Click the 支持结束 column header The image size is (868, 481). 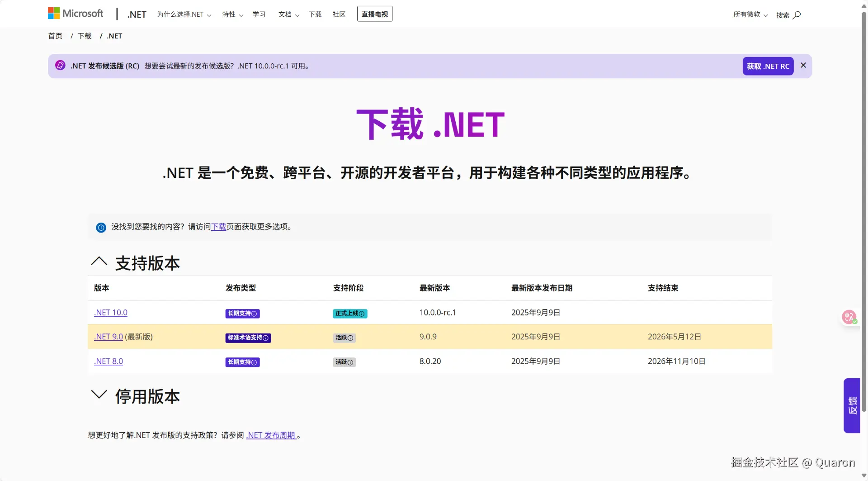663,288
